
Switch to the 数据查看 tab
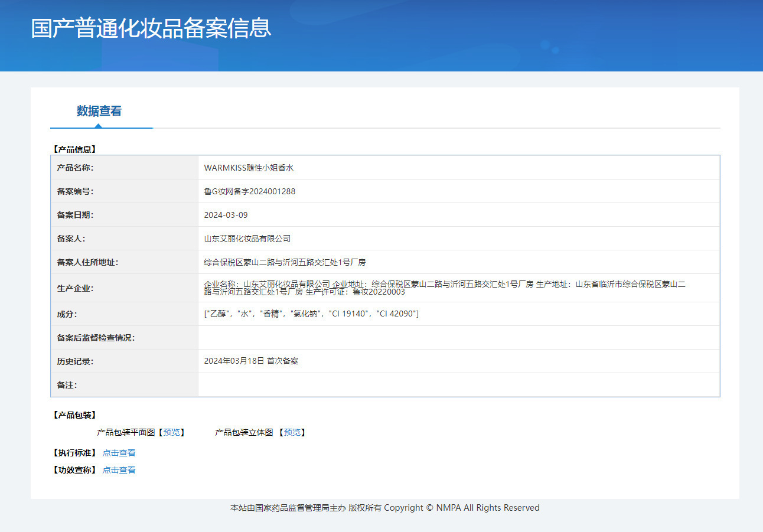(x=99, y=111)
